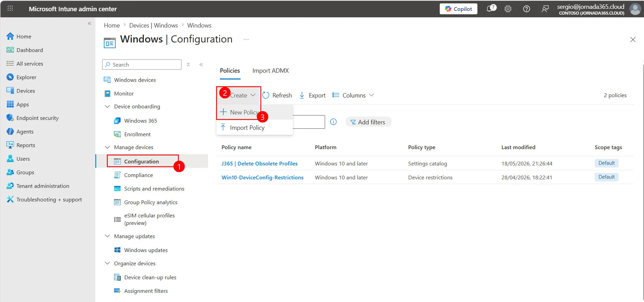Open Windows devices menu item
The image size is (644, 302).
135,80
